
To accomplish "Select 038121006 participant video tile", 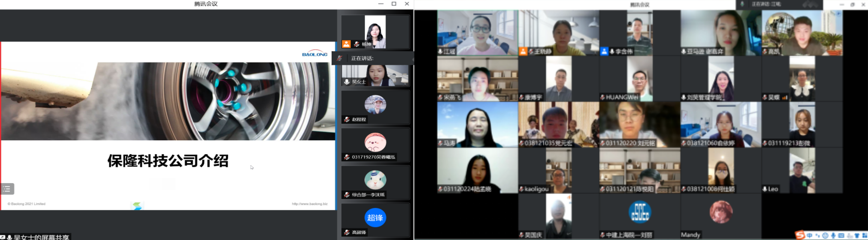I will pos(721,170).
